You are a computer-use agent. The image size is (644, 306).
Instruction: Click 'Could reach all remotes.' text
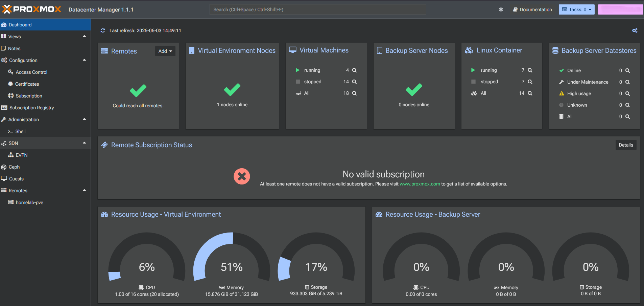pos(138,106)
